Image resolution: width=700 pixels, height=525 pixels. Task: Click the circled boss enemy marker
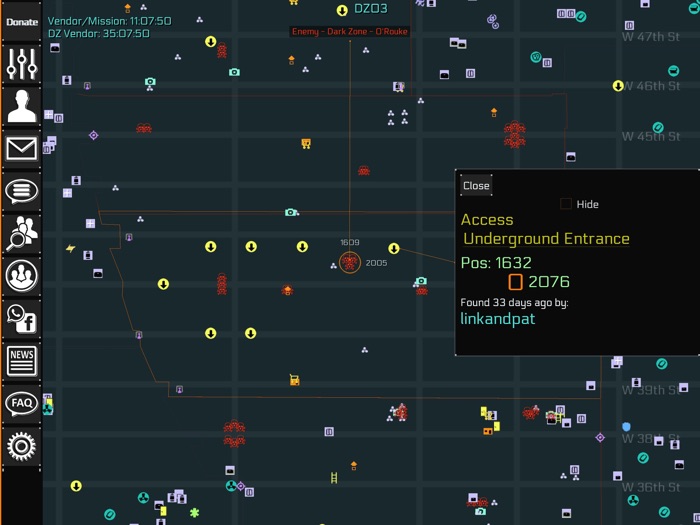350,262
